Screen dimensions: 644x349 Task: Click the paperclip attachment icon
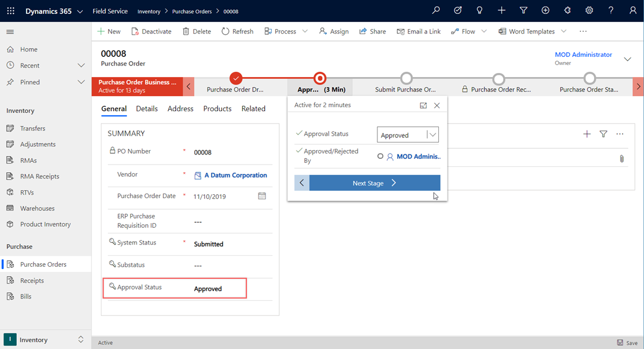tap(621, 158)
